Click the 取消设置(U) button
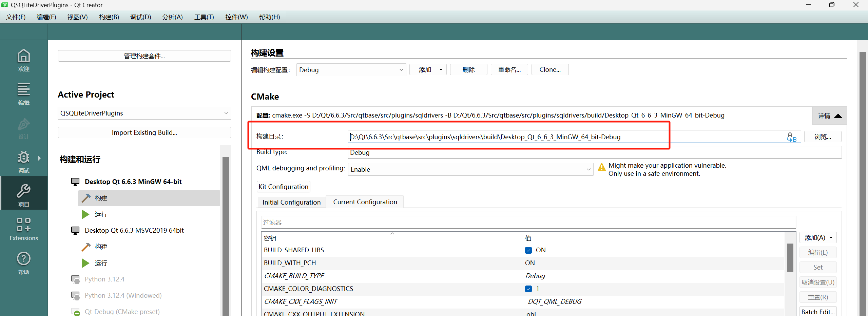 (x=818, y=282)
